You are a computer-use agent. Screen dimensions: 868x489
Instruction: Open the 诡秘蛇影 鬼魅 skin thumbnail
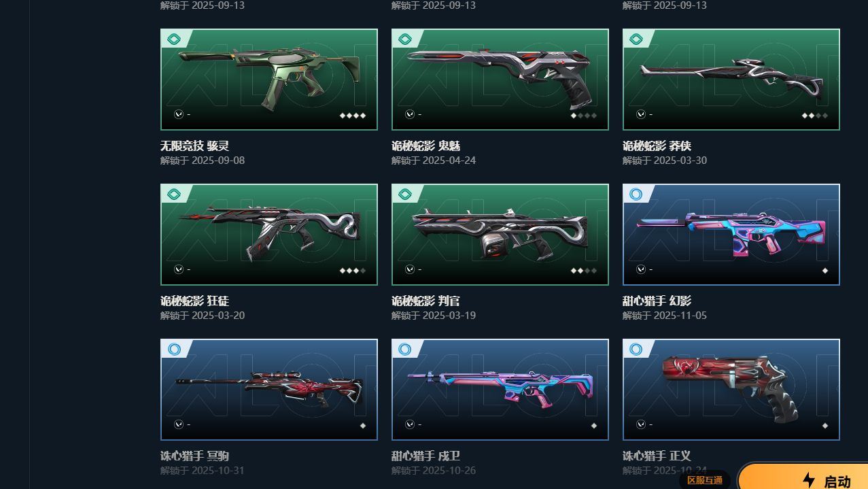pos(500,80)
